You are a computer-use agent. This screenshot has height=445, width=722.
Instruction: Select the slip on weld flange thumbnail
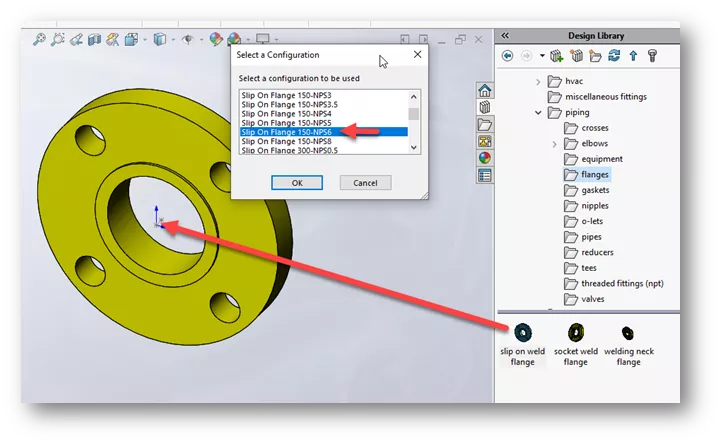tap(523, 333)
